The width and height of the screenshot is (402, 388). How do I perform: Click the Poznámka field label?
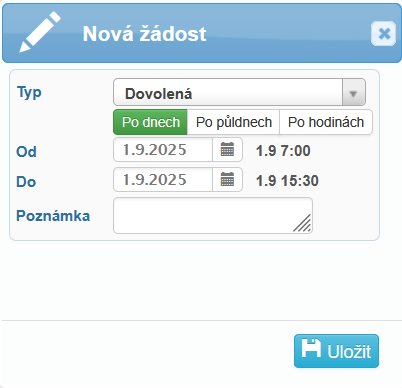(x=53, y=216)
